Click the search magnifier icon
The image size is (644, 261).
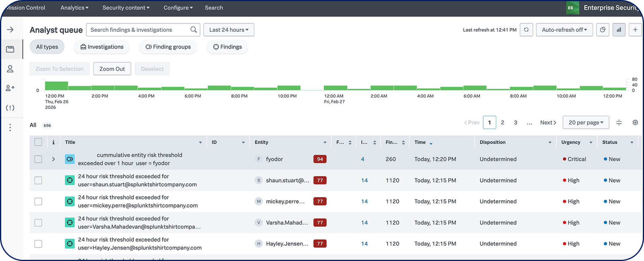tap(194, 30)
